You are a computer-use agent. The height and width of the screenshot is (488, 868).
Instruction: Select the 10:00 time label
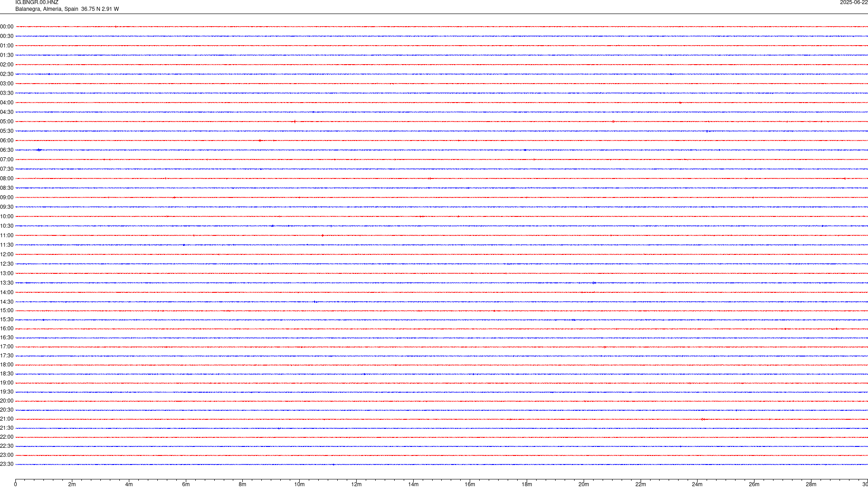pyautogui.click(x=7, y=216)
